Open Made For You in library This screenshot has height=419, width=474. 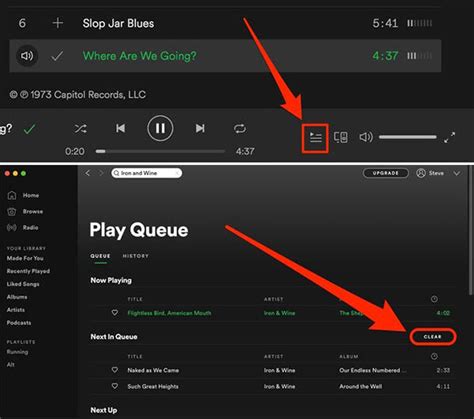[25, 258]
